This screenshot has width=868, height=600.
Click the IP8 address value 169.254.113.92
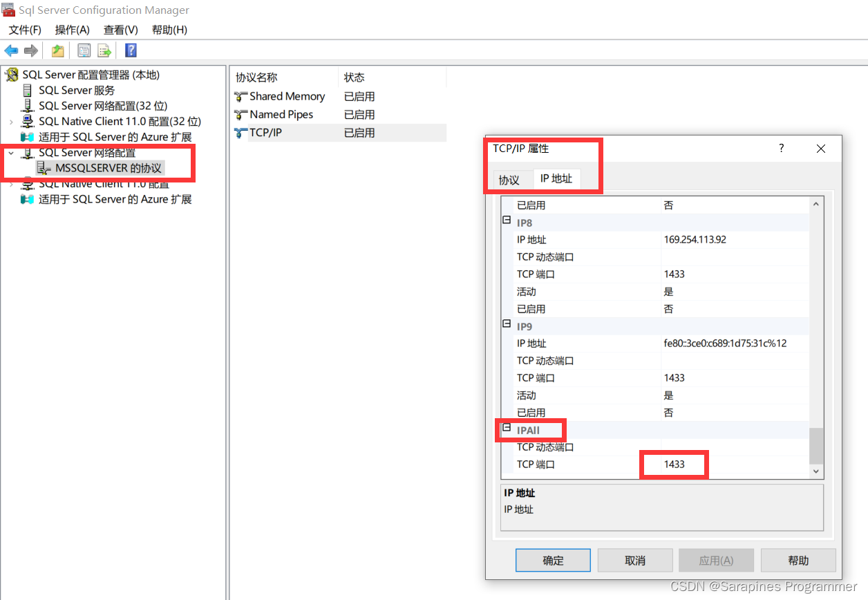(695, 240)
